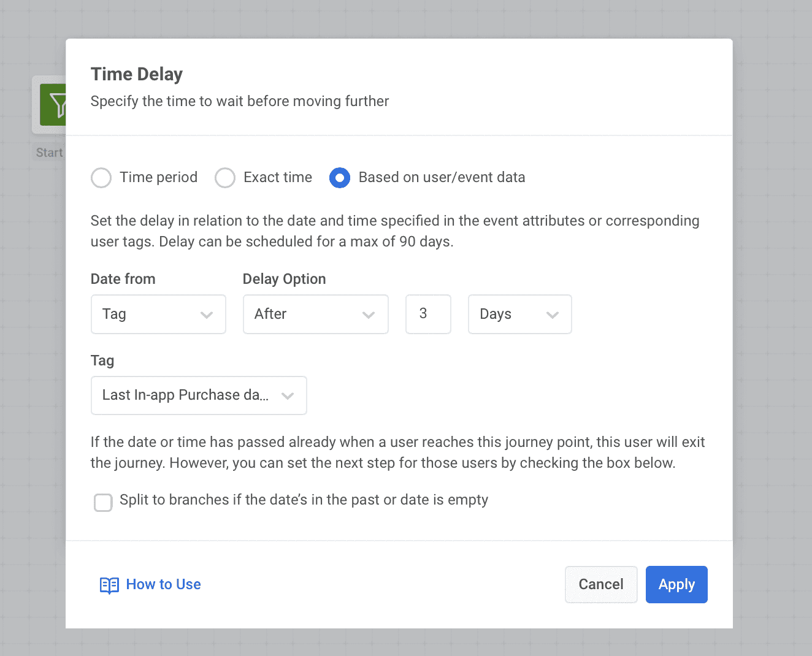This screenshot has height=656, width=812.
Task: Click the Start label below the filter node
Action: point(49,152)
